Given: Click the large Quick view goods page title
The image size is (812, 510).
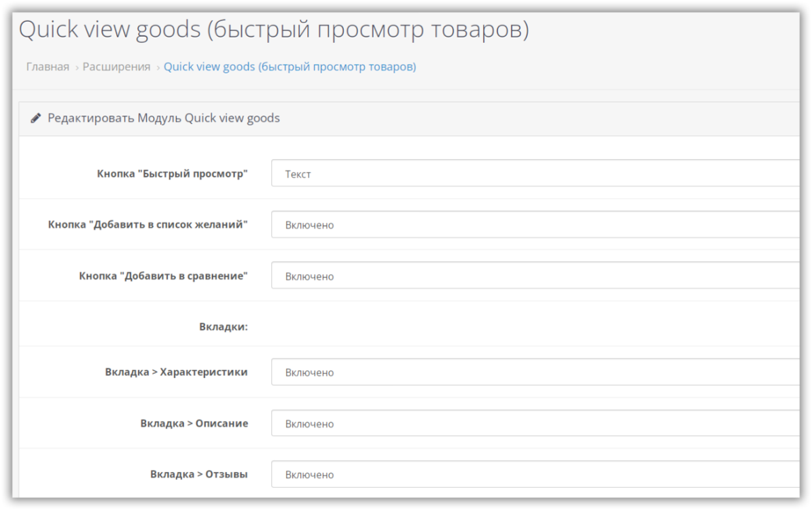Looking at the screenshot, I should tap(274, 29).
